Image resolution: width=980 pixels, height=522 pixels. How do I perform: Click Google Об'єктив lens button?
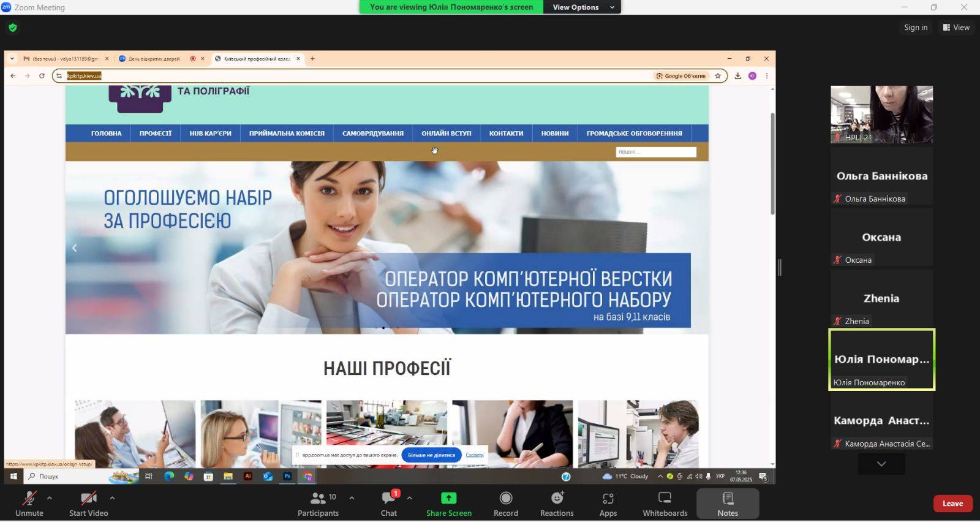(681, 76)
